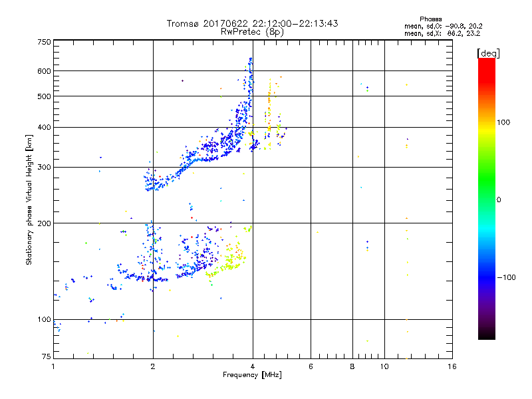The width and height of the screenshot is (532, 399).
Task: Click the '300' height tick label
Action: [44, 167]
